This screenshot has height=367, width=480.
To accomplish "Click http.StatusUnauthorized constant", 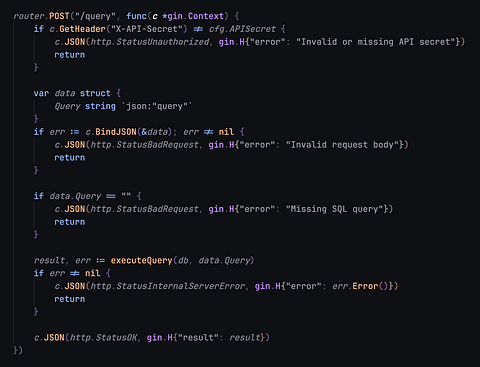I will (150, 42).
